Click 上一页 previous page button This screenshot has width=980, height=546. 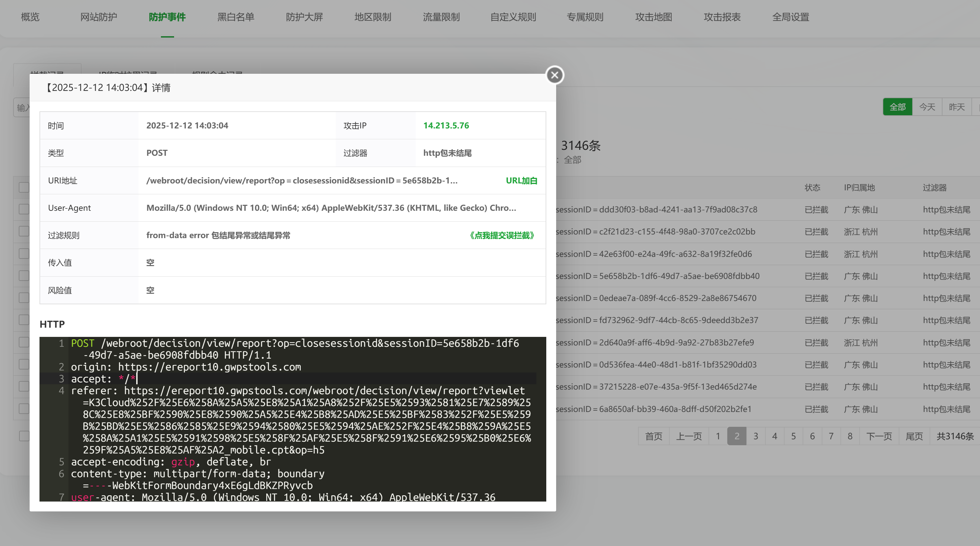(688, 436)
